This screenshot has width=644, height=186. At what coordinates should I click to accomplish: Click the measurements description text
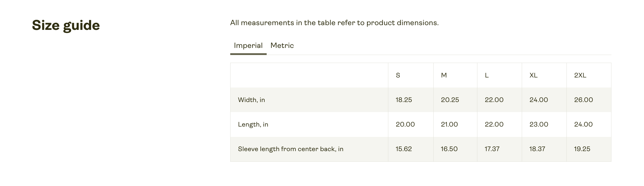click(x=334, y=23)
